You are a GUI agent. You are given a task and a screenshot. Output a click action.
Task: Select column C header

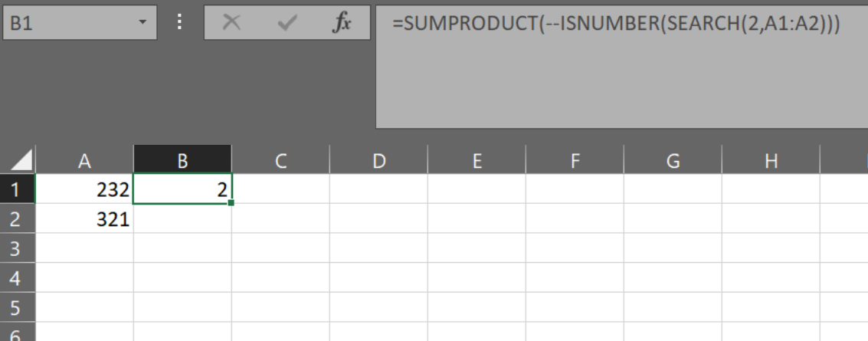pyautogui.click(x=280, y=161)
